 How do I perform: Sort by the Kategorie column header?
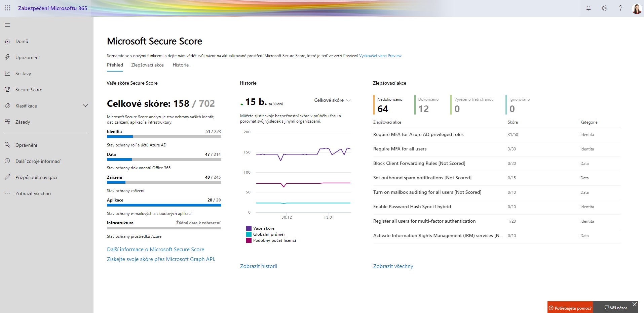tap(589, 122)
